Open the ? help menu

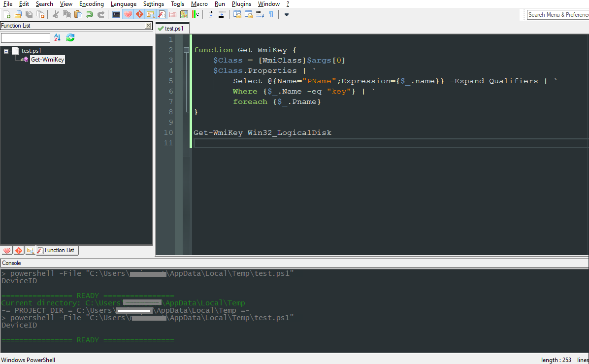click(x=288, y=4)
